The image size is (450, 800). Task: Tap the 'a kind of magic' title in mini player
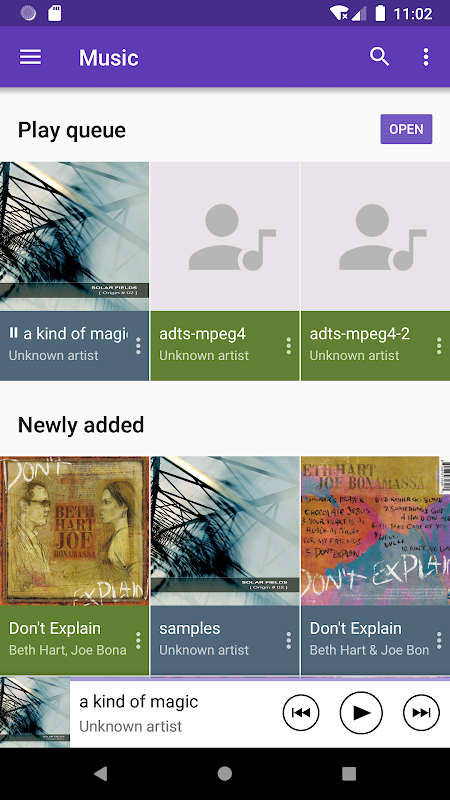tap(139, 702)
